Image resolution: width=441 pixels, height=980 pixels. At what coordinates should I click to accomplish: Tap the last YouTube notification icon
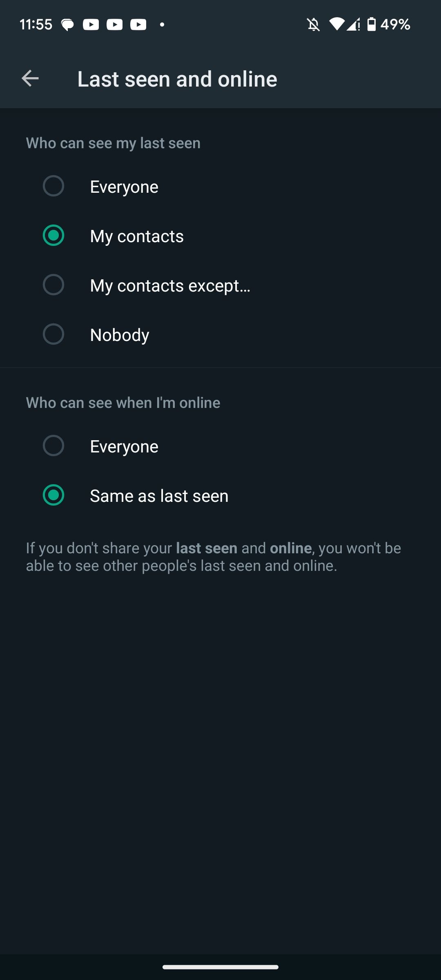(138, 25)
